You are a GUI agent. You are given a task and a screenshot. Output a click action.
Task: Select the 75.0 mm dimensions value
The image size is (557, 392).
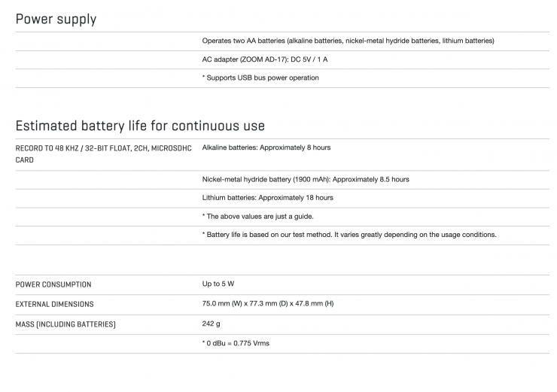tap(268, 304)
